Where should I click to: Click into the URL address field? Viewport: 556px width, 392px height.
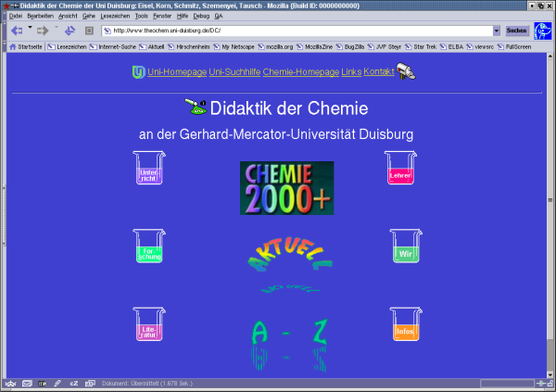pos(297,31)
